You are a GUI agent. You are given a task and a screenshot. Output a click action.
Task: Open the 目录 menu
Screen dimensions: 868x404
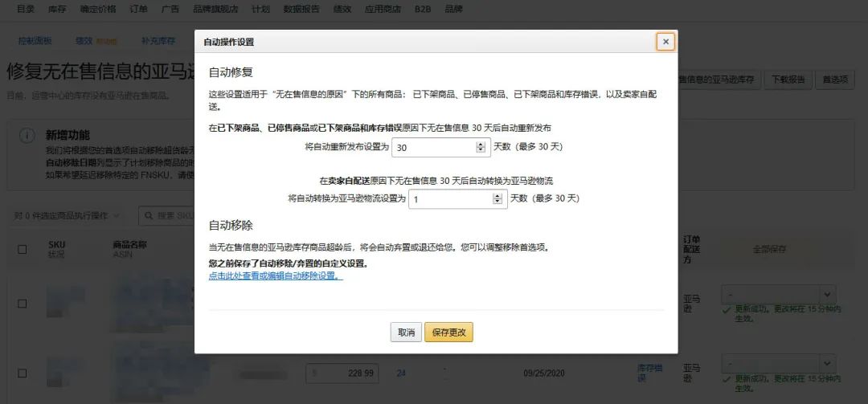pos(26,9)
